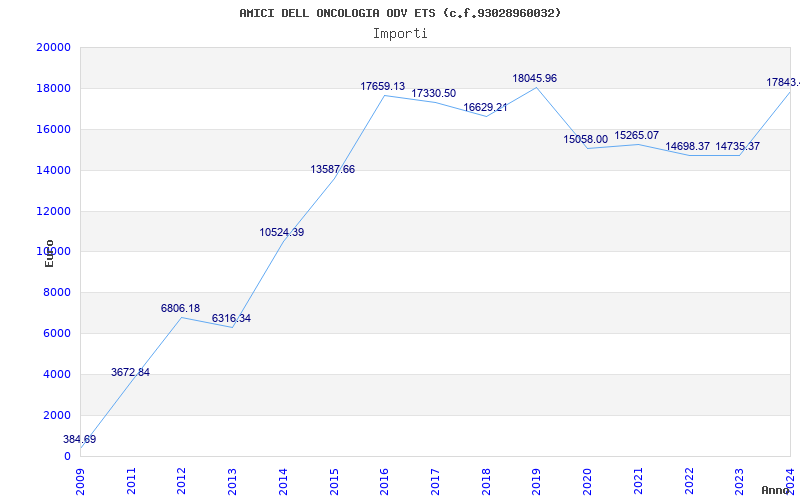This screenshot has width=800, height=500.
Task: Click the data label 17659.13
Action: click(383, 87)
